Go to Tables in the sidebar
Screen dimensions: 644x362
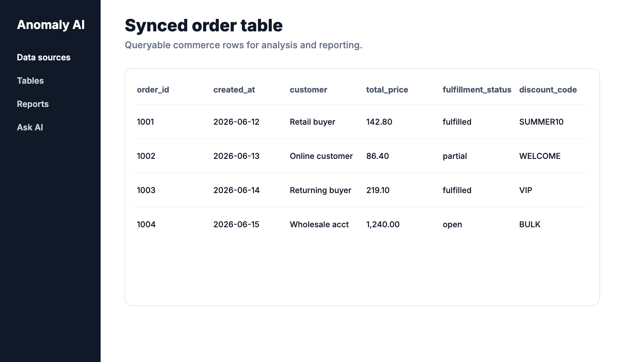(30, 81)
